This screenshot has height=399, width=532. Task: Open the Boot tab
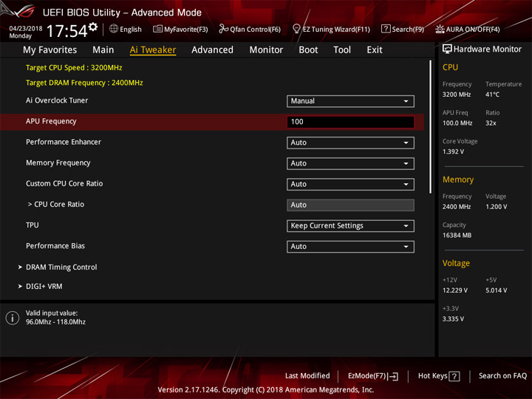308,50
